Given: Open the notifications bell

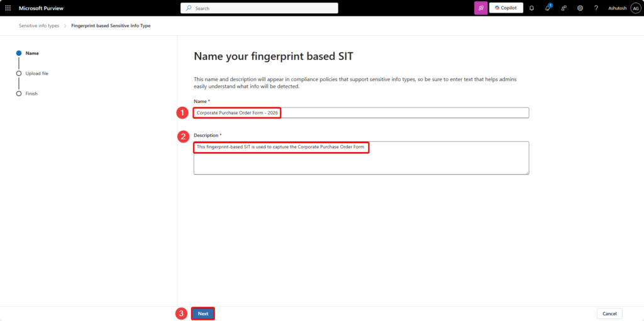Looking at the screenshot, I should tap(531, 8).
